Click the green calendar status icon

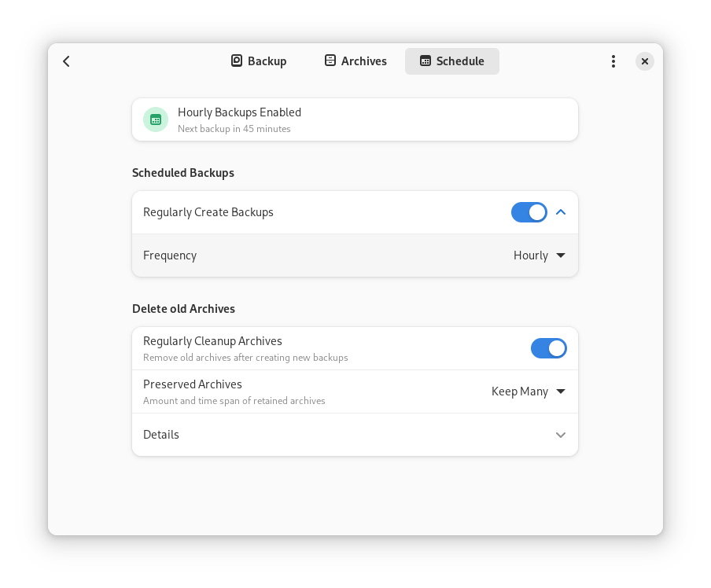pos(156,119)
